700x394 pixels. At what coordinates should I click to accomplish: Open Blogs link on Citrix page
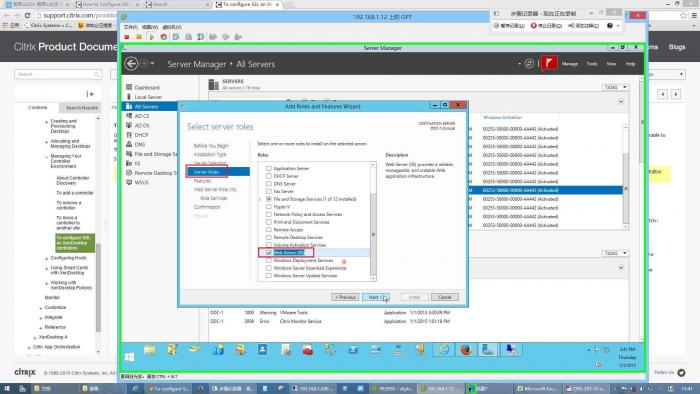[x=677, y=46]
